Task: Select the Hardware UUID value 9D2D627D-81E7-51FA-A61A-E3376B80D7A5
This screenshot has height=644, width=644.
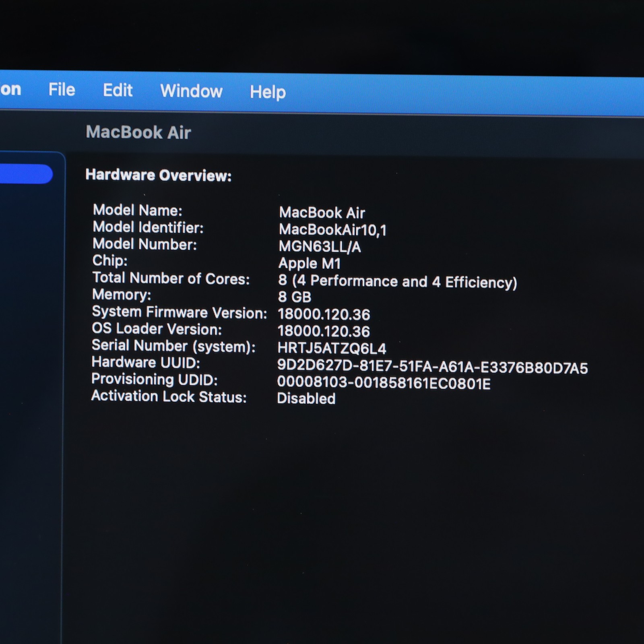Action: (x=432, y=367)
